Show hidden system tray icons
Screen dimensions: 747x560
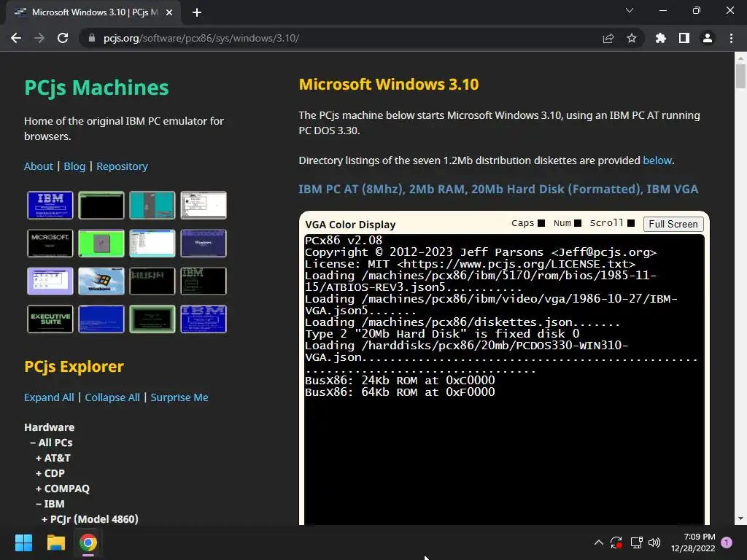(x=599, y=542)
